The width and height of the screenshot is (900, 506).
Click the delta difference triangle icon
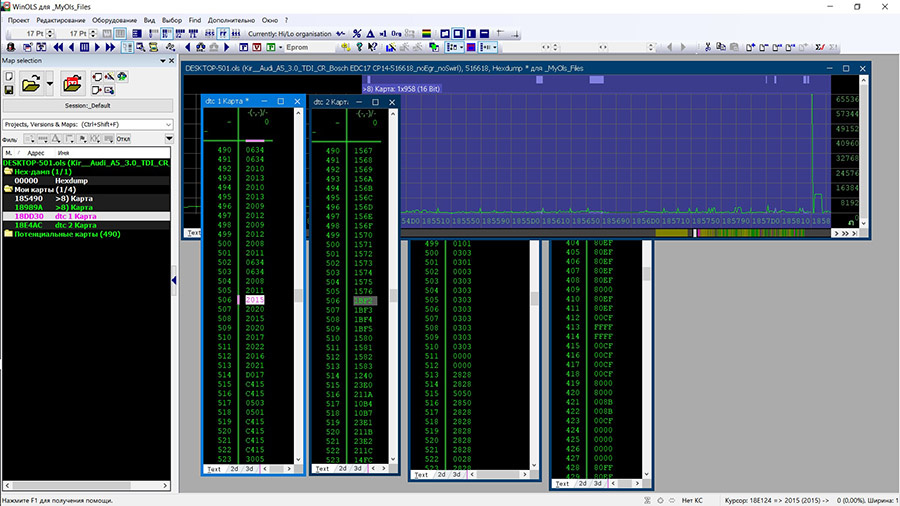370,33
